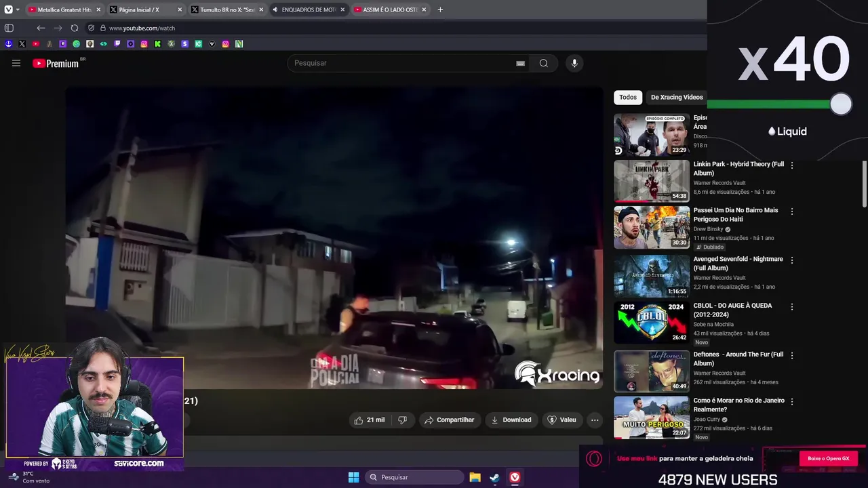This screenshot has height=488, width=868.
Task: Open Deftones - Around The Fur title
Action: (x=738, y=359)
